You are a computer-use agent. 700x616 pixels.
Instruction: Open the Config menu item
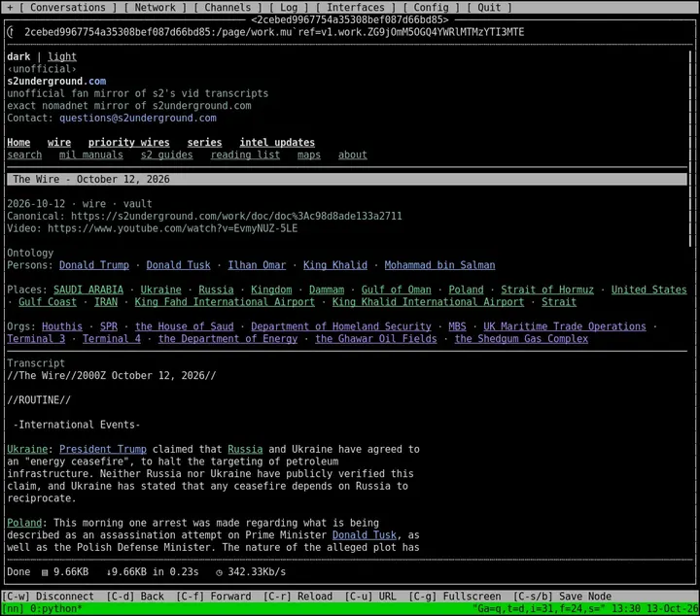tap(431, 8)
